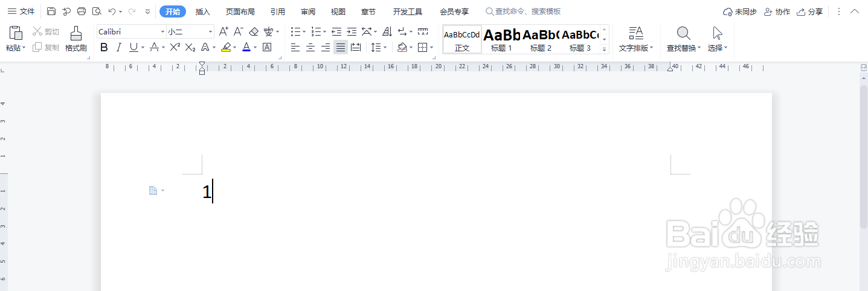Viewport: 868px width, 291px height.
Task: Increase font size with A+ icon
Action: [x=223, y=31]
